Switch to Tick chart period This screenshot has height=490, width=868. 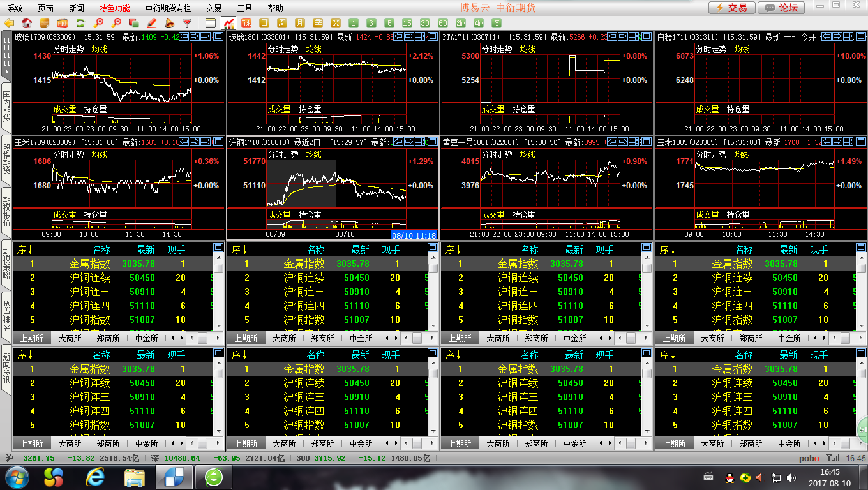click(x=246, y=23)
